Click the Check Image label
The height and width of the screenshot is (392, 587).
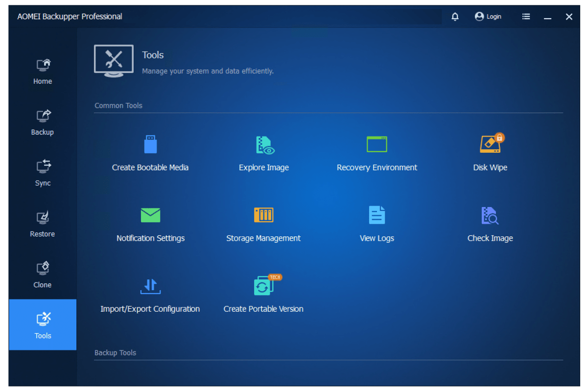[x=490, y=238]
